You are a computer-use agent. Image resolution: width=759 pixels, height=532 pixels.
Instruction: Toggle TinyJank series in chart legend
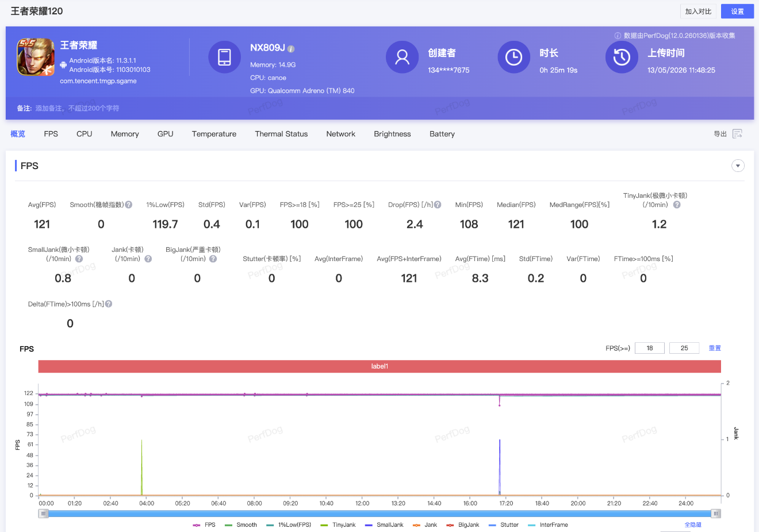[x=338, y=525]
